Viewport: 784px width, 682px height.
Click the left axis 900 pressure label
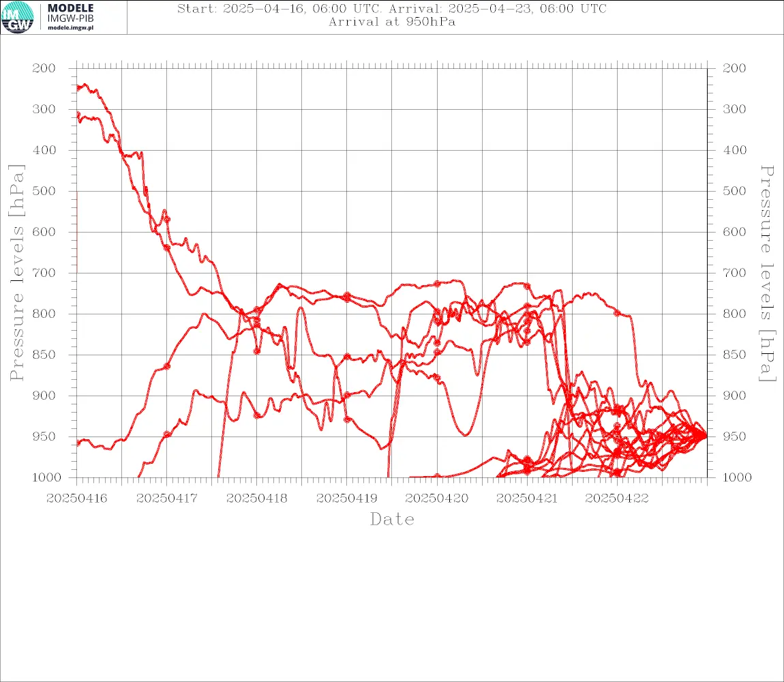[44, 396]
